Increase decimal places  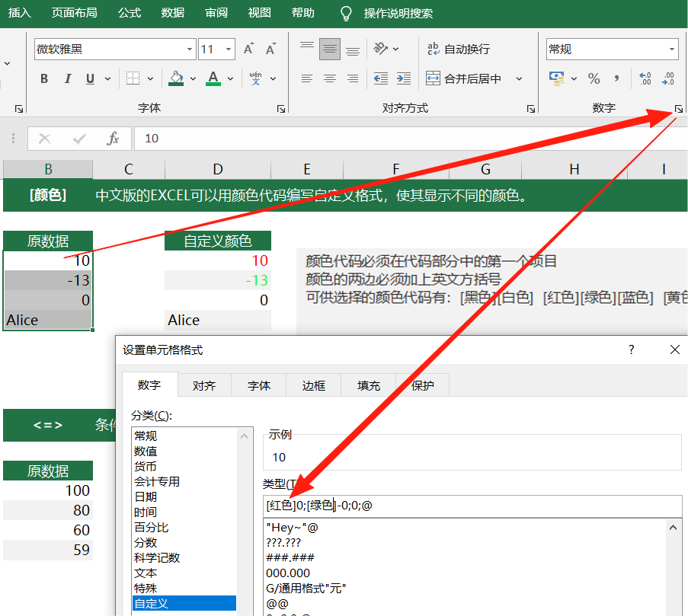click(x=645, y=79)
